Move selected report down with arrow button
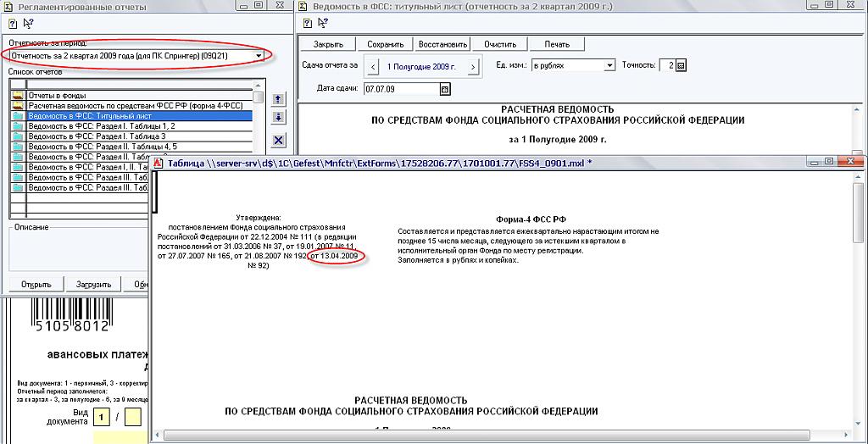Screen dimensions: 868x444 click(x=279, y=116)
